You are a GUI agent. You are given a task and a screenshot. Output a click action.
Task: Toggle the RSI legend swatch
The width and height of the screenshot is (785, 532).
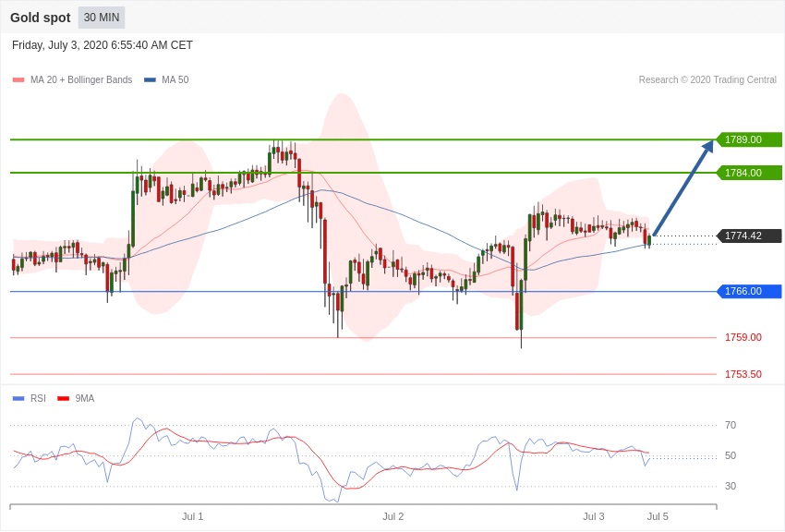tap(18, 399)
